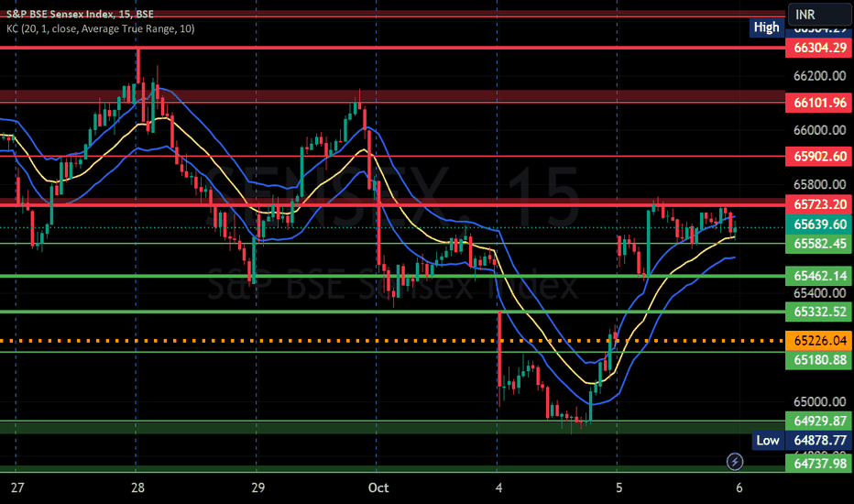Image resolution: width=854 pixels, height=504 pixels.
Task: Click the lightning bolt replay icon
Action: 735,462
